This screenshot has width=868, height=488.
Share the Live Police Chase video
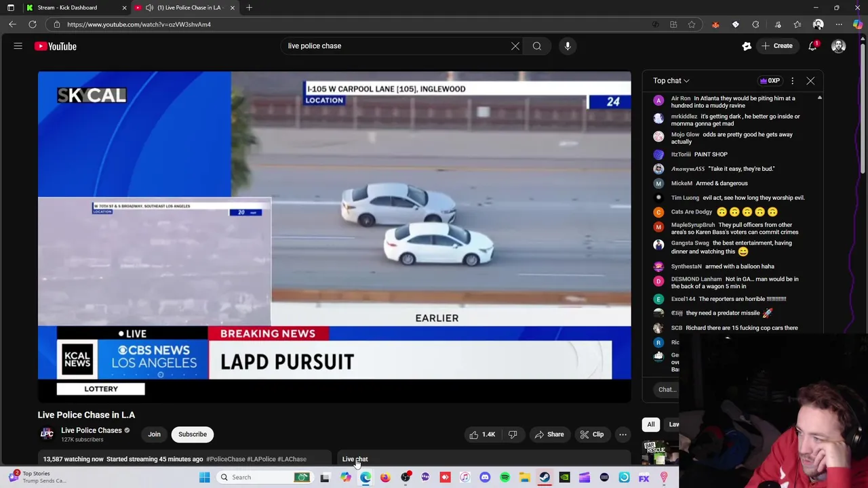click(x=549, y=434)
